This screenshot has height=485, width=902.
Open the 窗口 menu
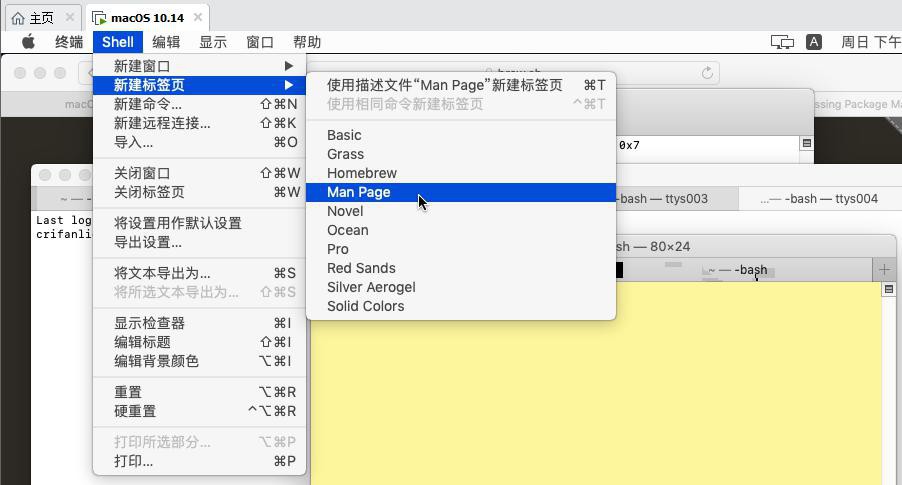(x=259, y=42)
